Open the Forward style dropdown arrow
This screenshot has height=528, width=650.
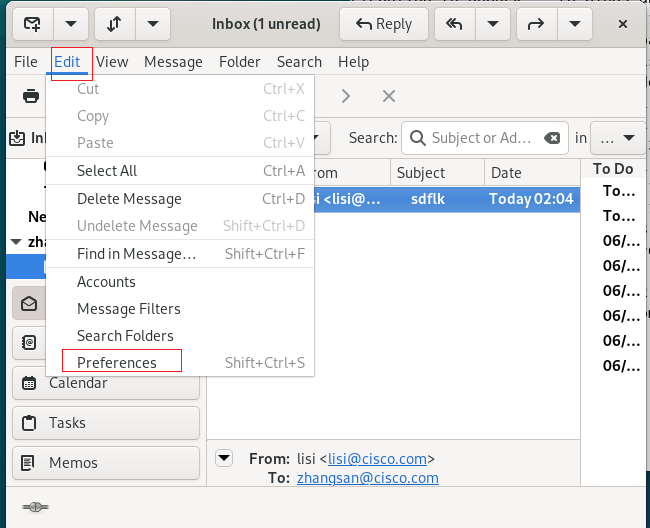(x=575, y=24)
